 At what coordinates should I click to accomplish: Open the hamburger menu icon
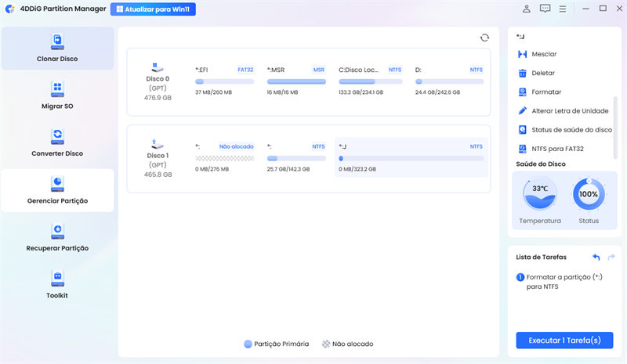click(x=563, y=9)
